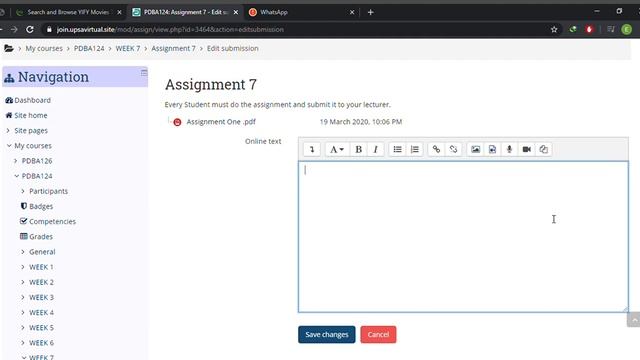Open WEEK 6 in navigation tree

[x=41, y=342]
